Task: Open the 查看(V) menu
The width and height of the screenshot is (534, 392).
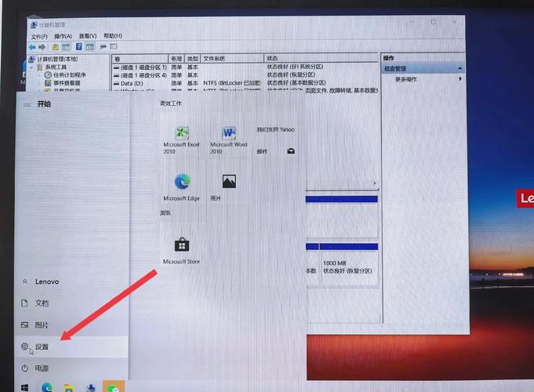Action: pos(88,36)
